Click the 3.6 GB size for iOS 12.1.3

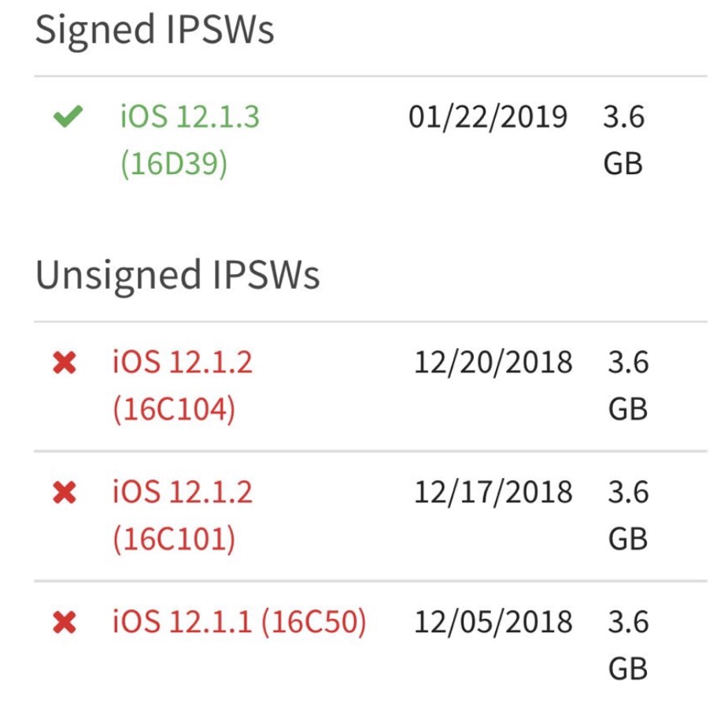(x=623, y=140)
